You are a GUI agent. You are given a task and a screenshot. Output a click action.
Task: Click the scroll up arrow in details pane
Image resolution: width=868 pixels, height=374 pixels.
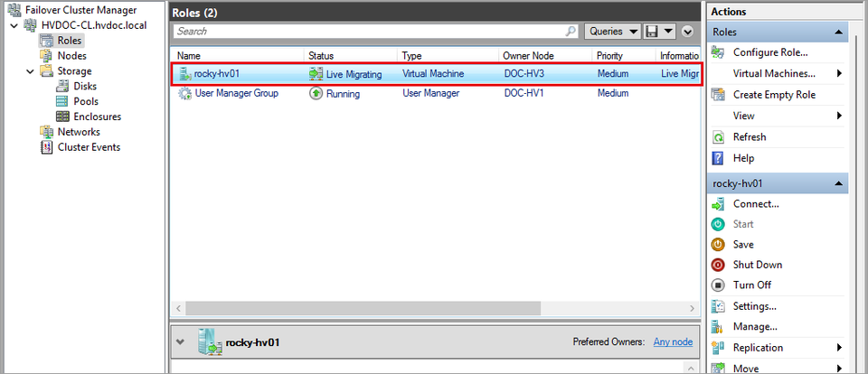point(692,367)
